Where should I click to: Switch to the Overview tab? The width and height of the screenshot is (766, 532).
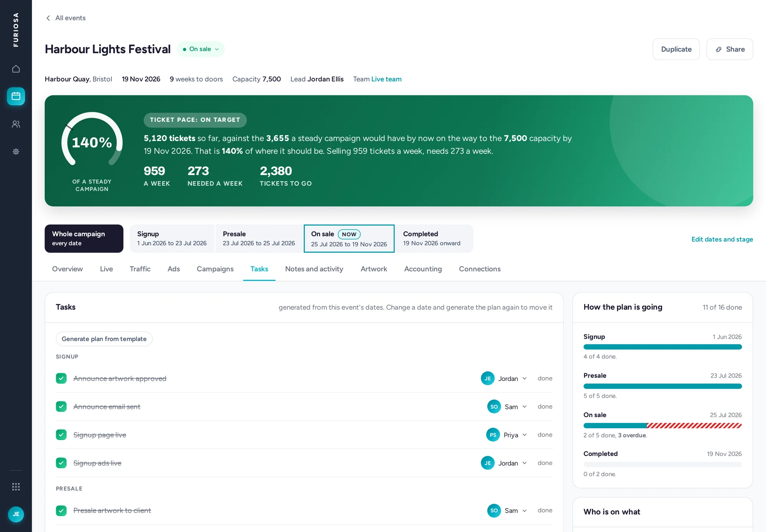pyautogui.click(x=67, y=269)
